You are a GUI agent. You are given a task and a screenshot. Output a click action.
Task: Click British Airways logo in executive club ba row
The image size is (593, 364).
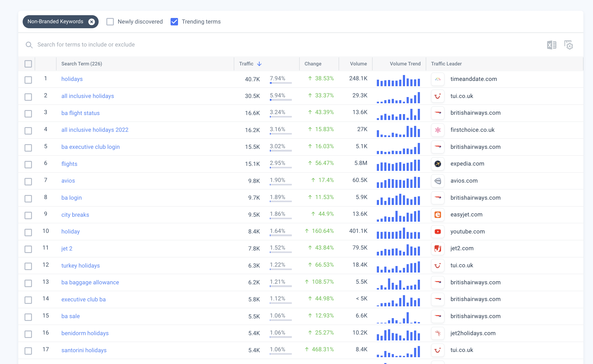(438, 299)
